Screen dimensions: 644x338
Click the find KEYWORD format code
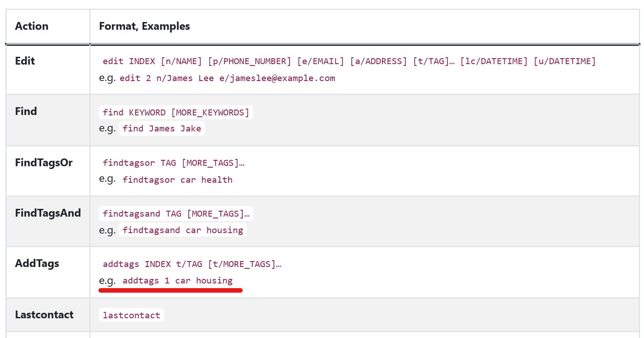pos(176,112)
